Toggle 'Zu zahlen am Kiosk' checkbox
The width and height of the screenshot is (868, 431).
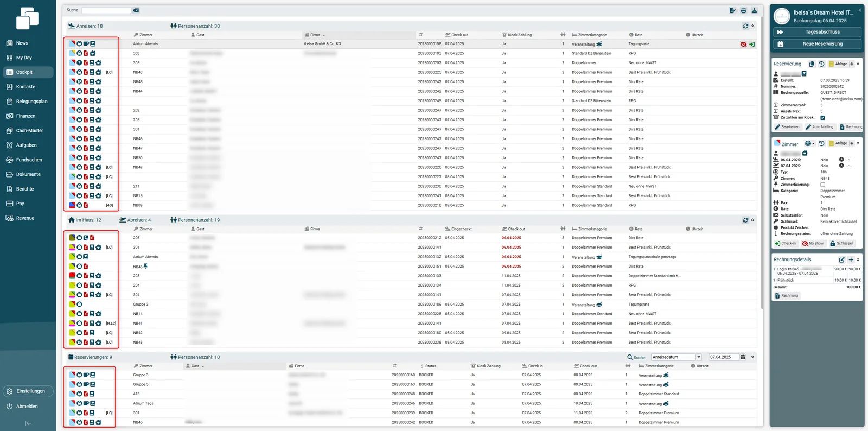[822, 118]
